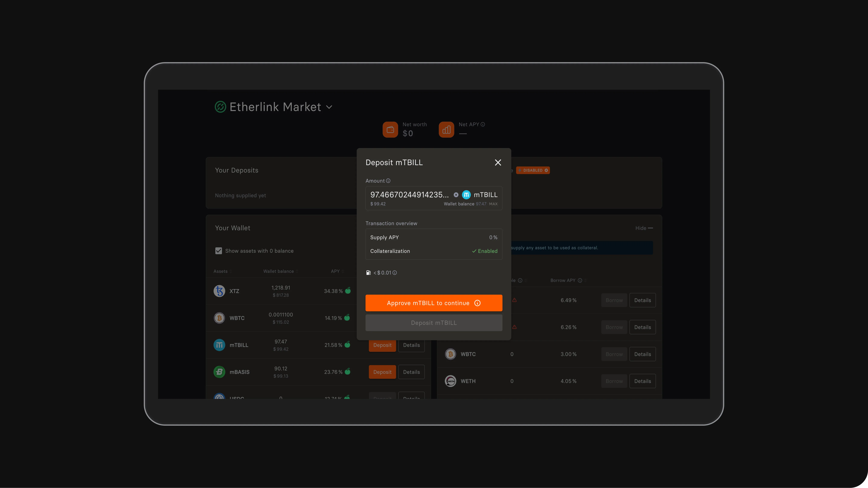
Task: Click the apple reward icon on XTZ row
Action: tap(348, 290)
